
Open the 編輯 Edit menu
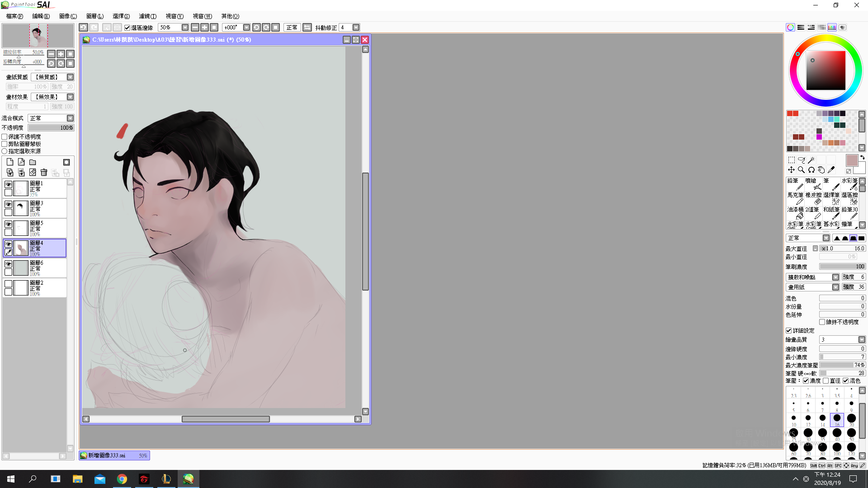coord(41,16)
